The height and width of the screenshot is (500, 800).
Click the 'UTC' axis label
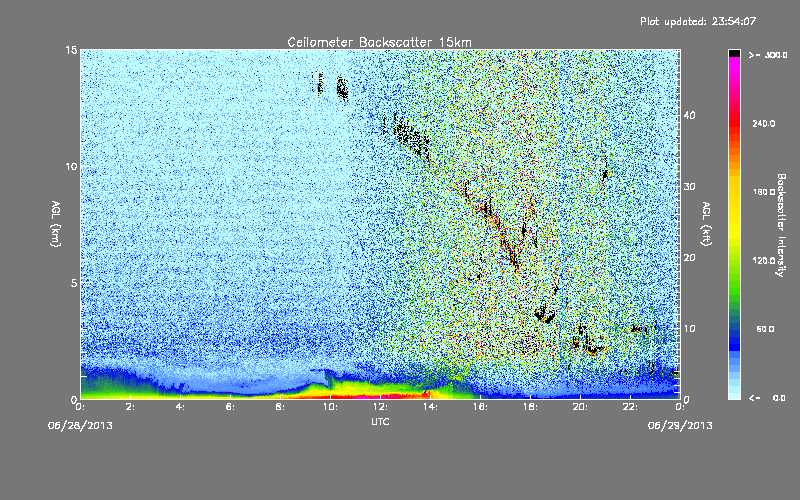click(380, 421)
